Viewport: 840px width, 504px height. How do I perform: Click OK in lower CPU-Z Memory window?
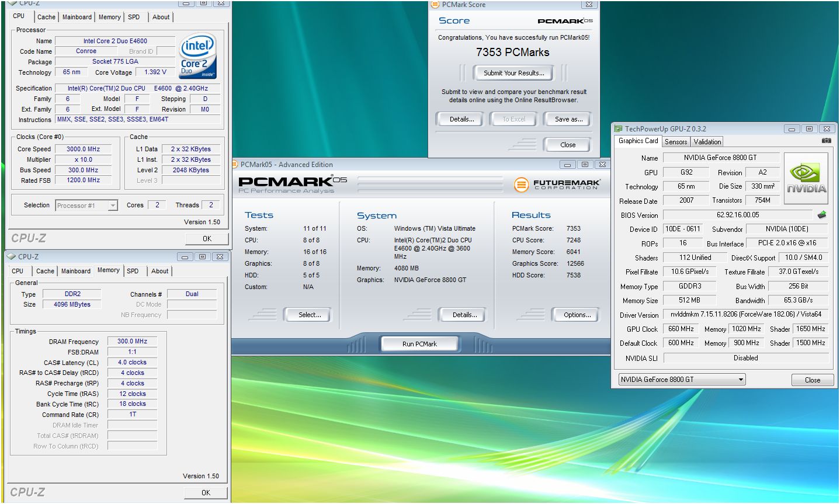point(206,493)
